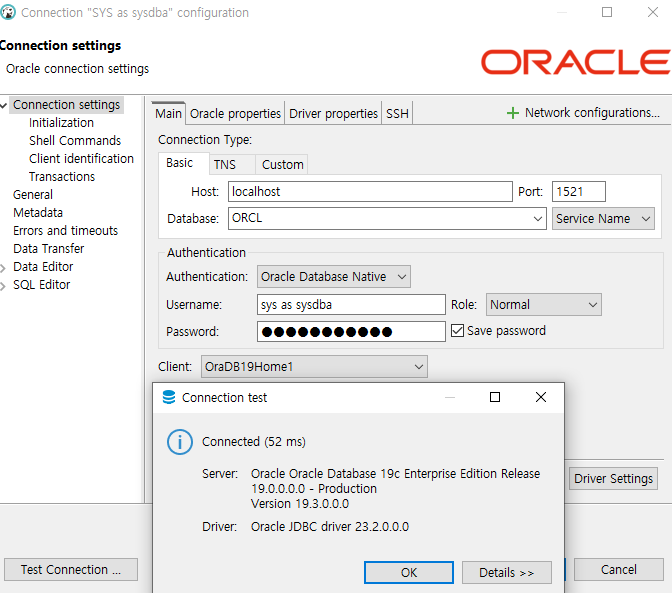Screen dimensions: 672x593
Task: Switch to the Oracle properties tab
Action: pyautogui.click(x=235, y=114)
